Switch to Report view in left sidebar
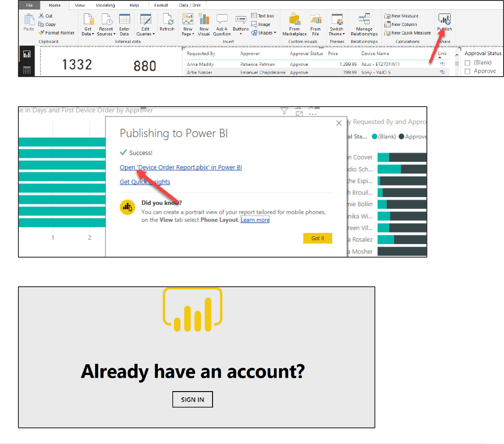Image resolution: width=504 pixels, height=444 pixels. tap(26, 54)
